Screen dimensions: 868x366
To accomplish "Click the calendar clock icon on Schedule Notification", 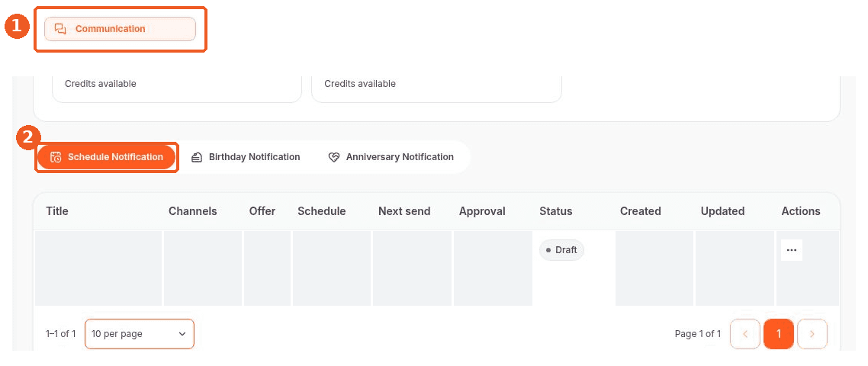I will pyautogui.click(x=56, y=157).
